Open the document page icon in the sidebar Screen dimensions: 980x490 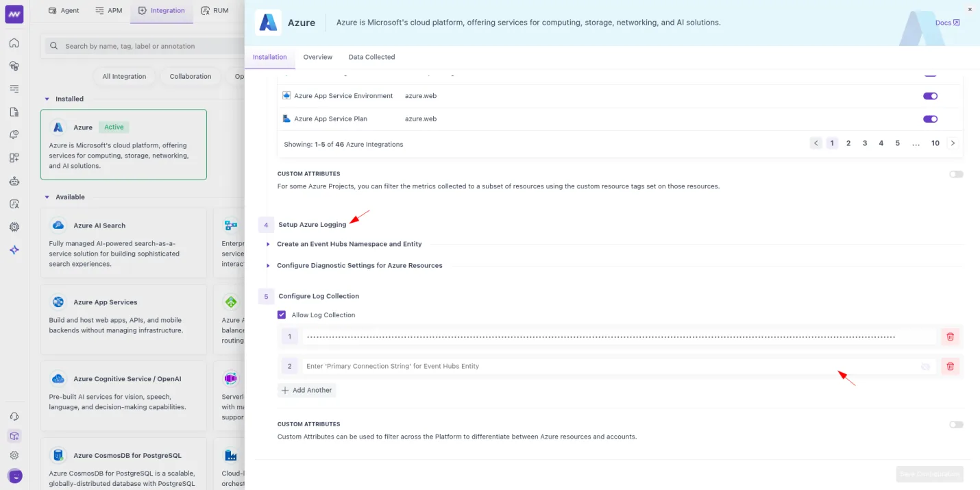[x=14, y=112]
